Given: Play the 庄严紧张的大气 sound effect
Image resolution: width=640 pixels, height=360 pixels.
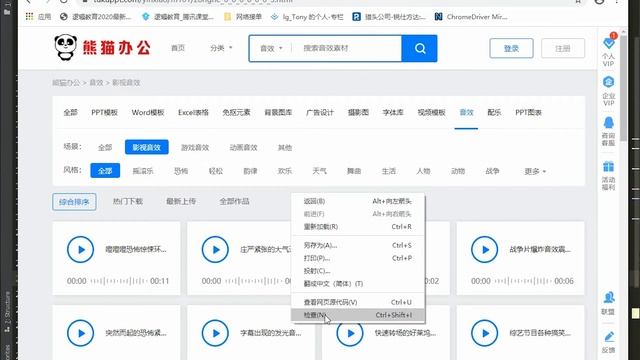Looking at the screenshot, I should (215, 249).
